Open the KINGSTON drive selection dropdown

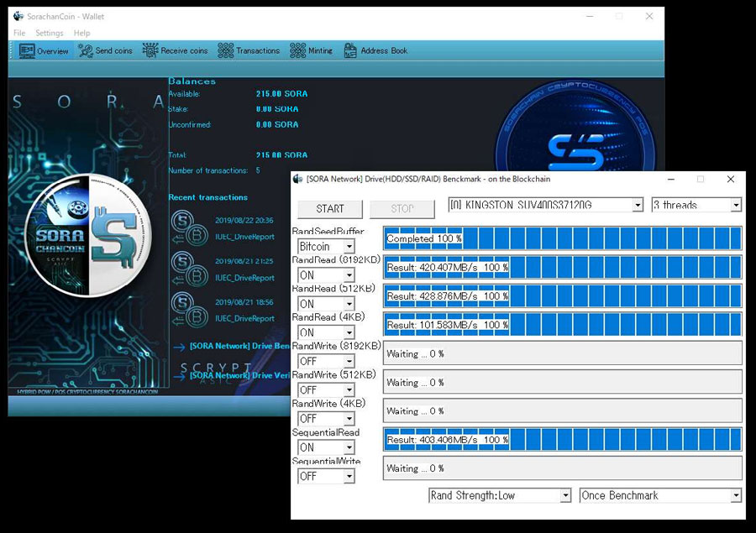tap(546, 205)
